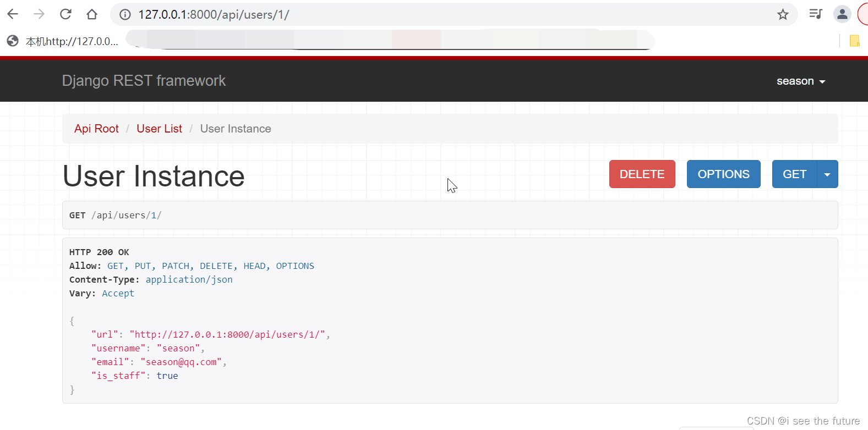This screenshot has width=868, height=430.
Task: Click the OPTIONS button
Action: pyautogui.click(x=724, y=174)
